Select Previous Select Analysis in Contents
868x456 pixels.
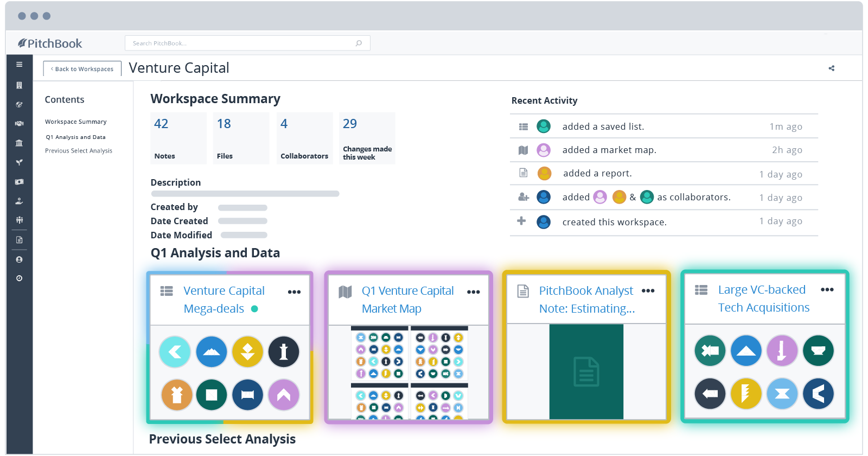click(79, 151)
